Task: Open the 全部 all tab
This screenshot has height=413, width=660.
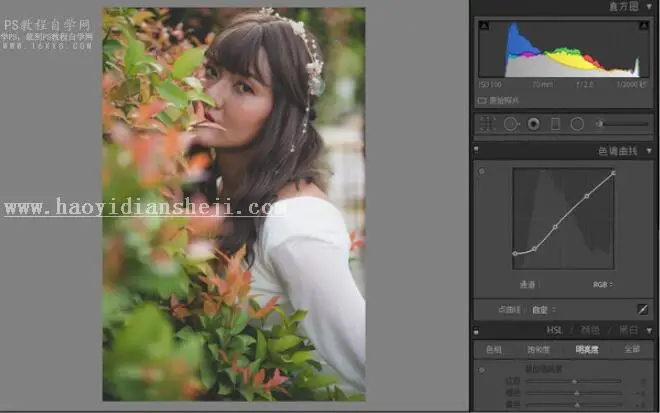Action: (x=632, y=349)
